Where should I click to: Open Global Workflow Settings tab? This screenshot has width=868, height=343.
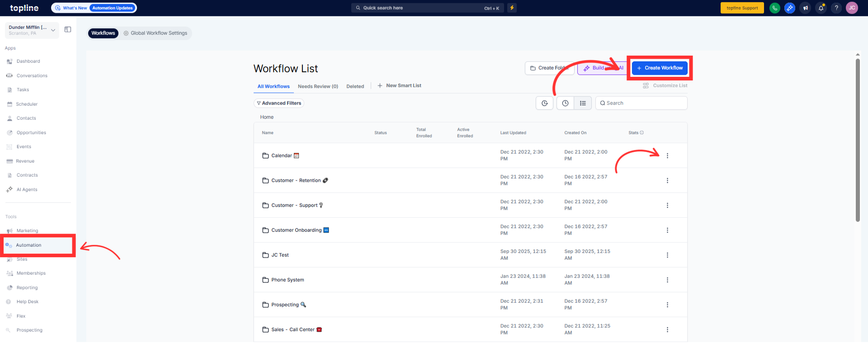coord(155,33)
